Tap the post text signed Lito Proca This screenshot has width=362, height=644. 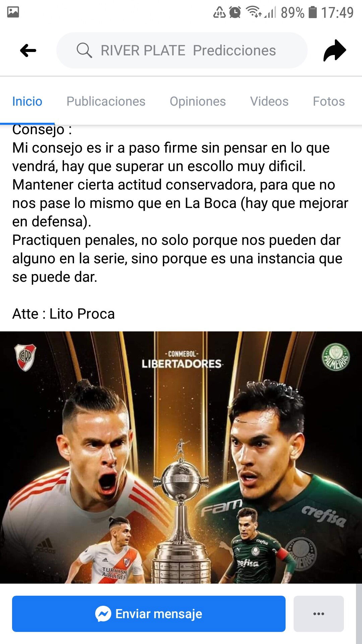click(x=180, y=221)
